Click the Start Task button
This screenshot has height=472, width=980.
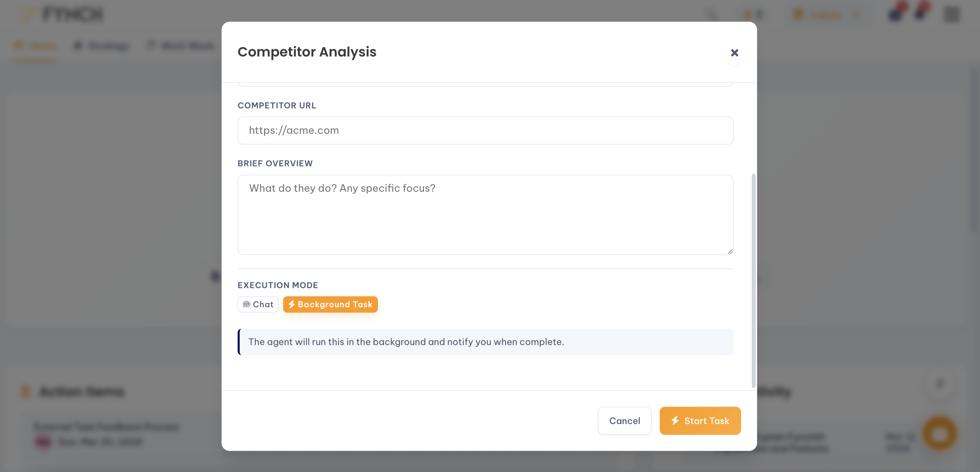700,420
